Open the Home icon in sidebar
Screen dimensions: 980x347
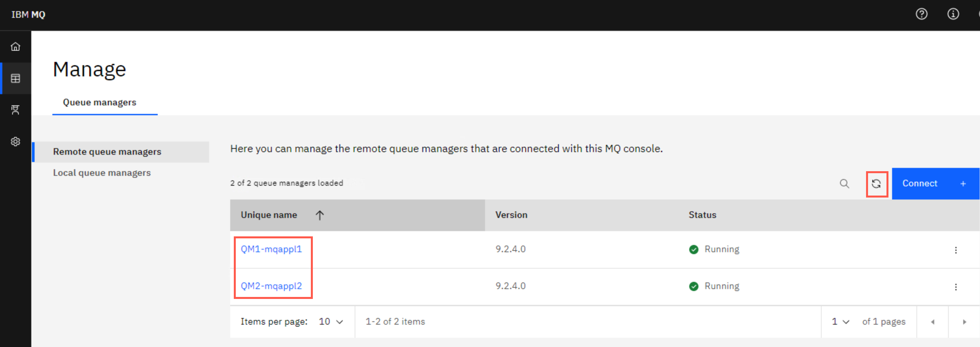click(x=15, y=47)
